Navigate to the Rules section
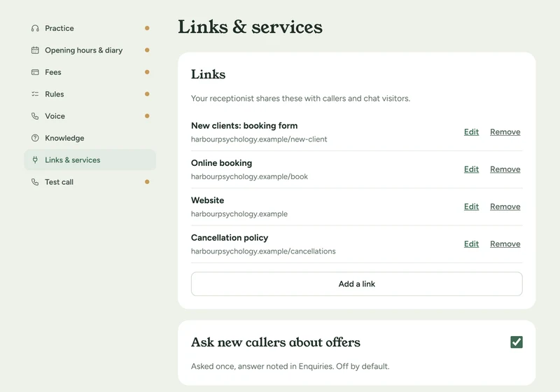Viewport: 560px width, 392px height. [90, 94]
